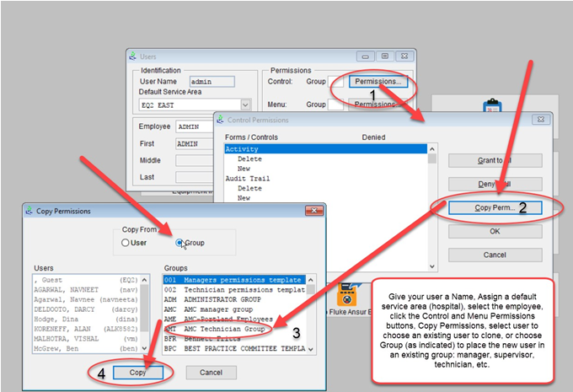Screen dimensions: 573x392
Task: Select the Activity item in Forms list
Action: point(243,149)
